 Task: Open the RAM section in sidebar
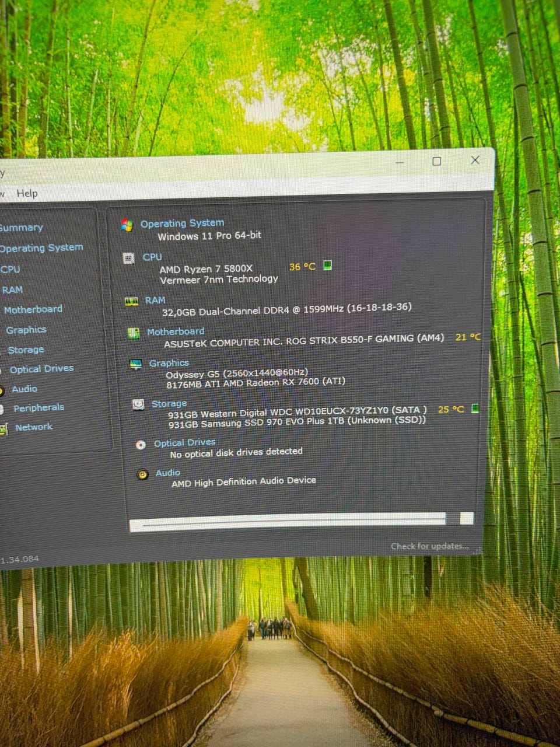point(12,289)
